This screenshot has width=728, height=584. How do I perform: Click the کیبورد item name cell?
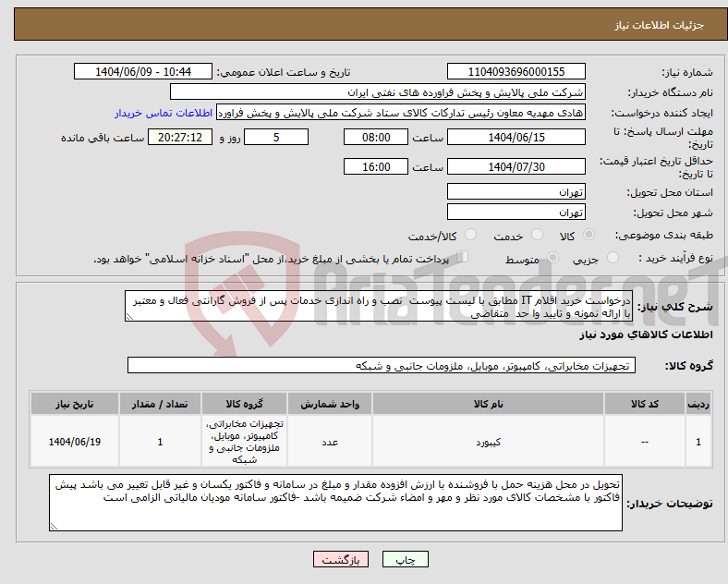(x=488, y=442)
